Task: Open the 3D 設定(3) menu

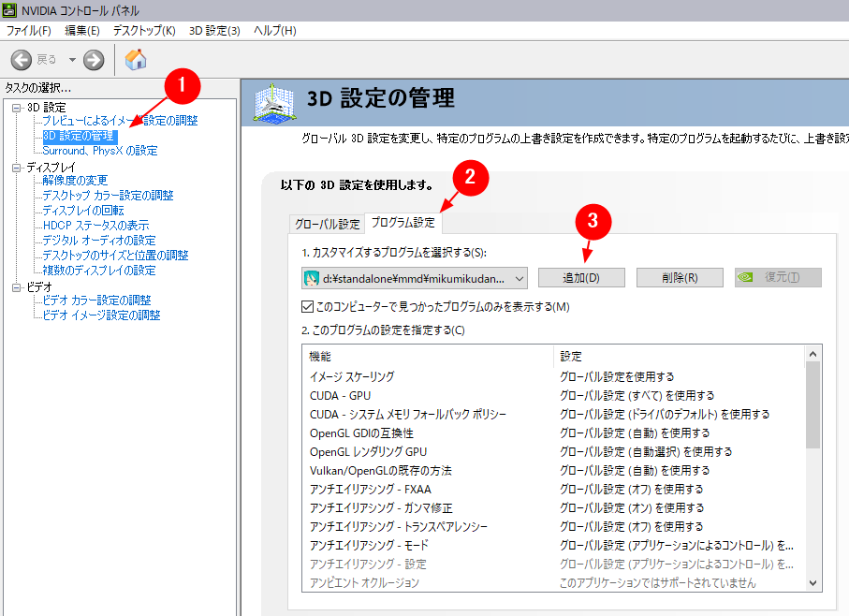Action: click(x=214, y=31)
